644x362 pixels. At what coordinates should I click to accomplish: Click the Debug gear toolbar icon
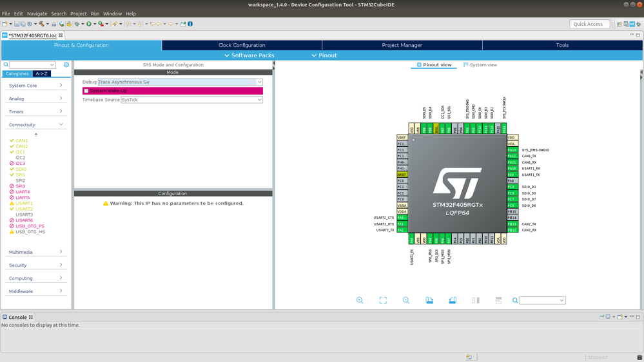[x=77, y=24]
